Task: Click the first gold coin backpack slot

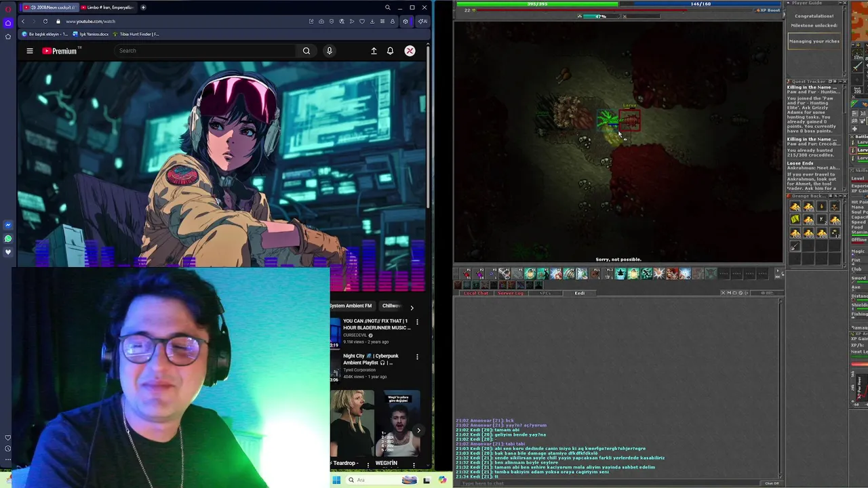Action: click(795, 207)
